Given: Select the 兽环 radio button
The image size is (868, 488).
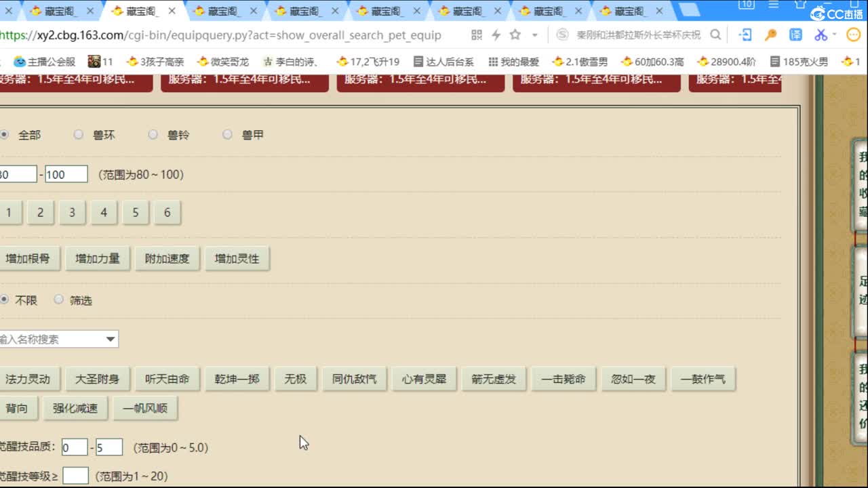Looking at the screenshot, I should click(x=79, y=134).
